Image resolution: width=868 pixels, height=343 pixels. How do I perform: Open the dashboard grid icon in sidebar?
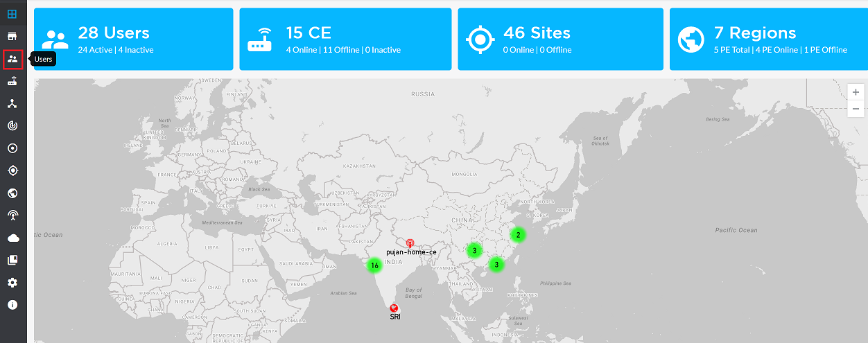tap(12, 13)
